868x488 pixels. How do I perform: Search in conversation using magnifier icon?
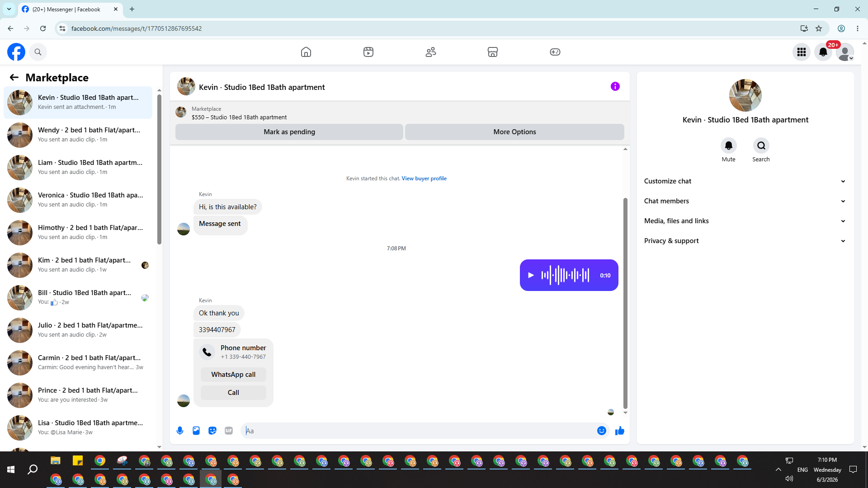(x=761, y=145)
